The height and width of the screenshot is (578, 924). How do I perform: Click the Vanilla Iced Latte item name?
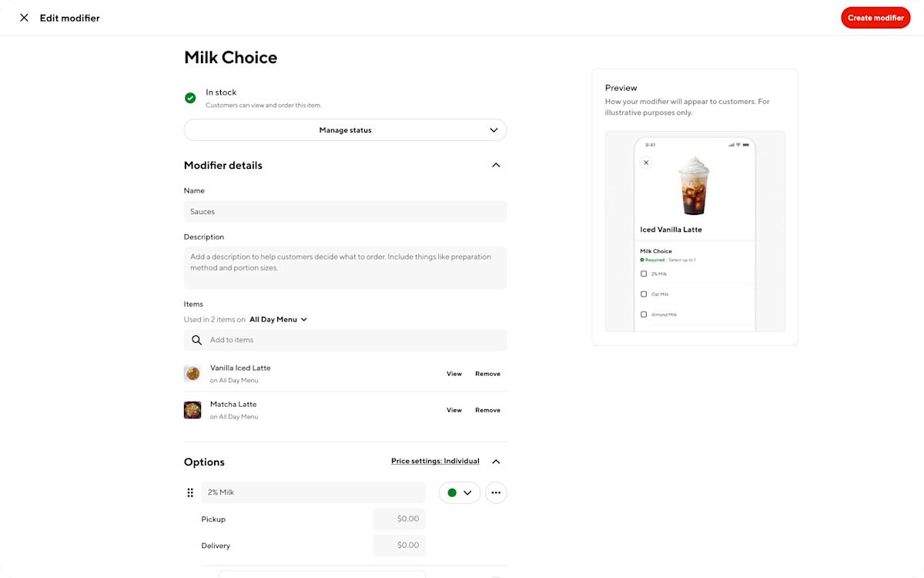(240, 368)
